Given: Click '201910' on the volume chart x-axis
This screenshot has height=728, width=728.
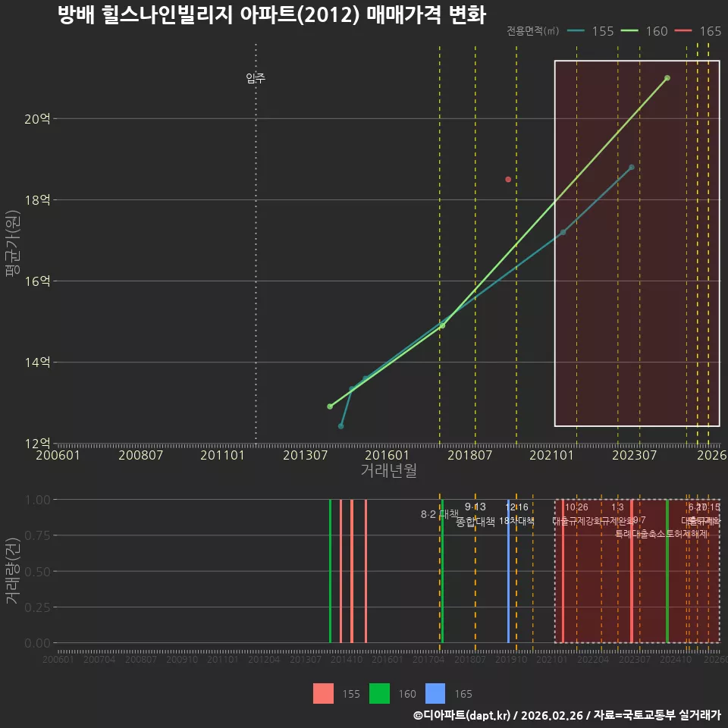Looking at the screenshot, I should click(x=511, y=659).
